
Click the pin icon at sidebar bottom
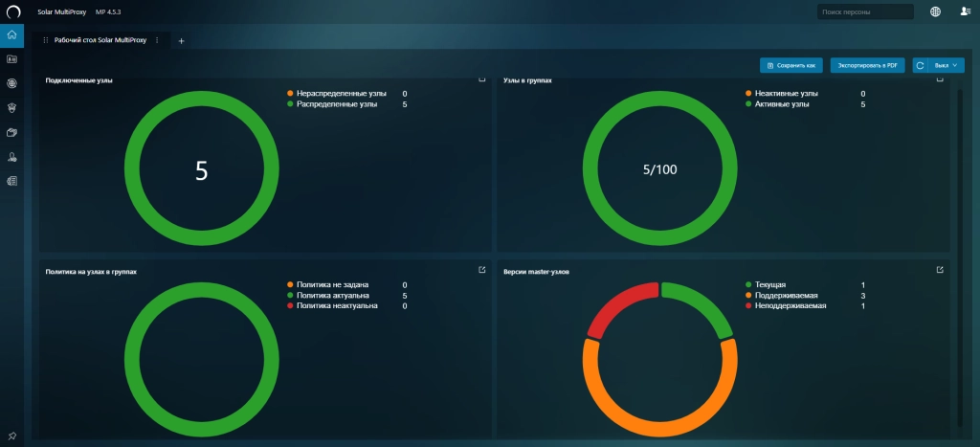tap(11, 436)
